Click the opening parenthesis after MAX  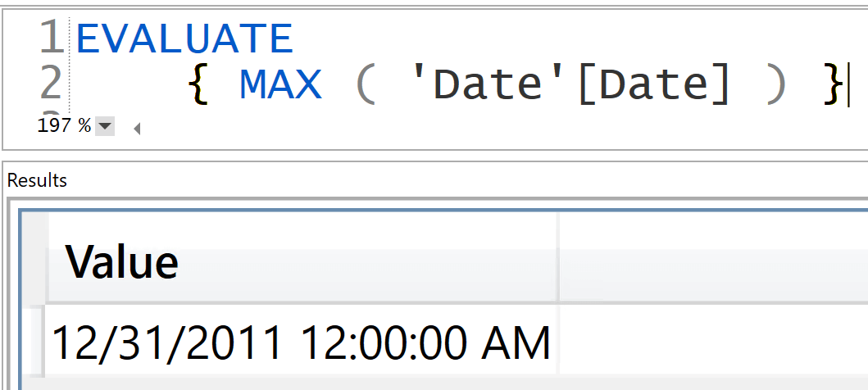click(x=365, y=85)
